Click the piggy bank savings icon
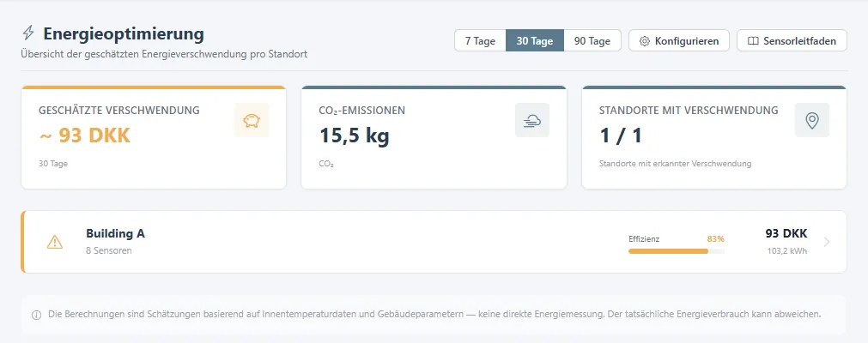The height and width of the screenshot is (343, 868). coord(252,120)
